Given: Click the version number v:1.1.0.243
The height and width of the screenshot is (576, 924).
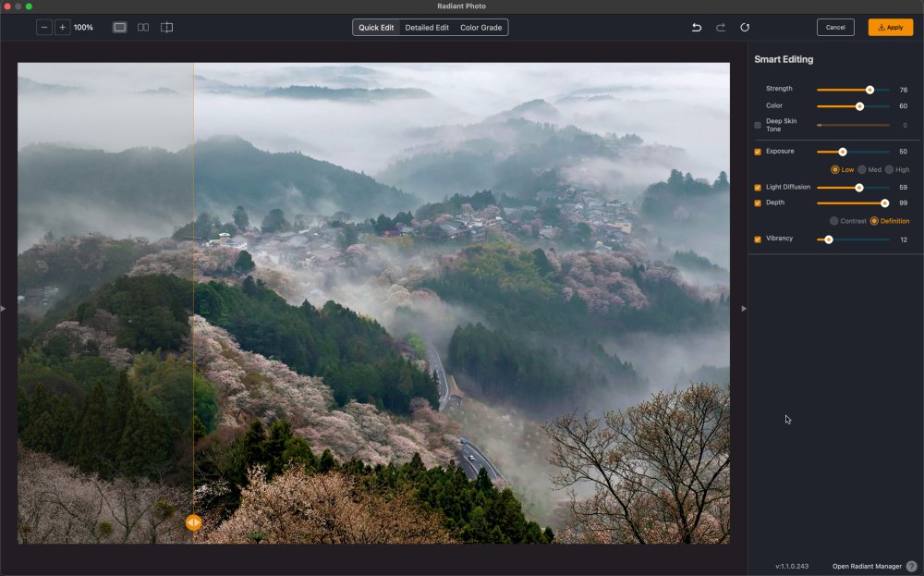Looking at the screenshot, I should point(792,566).
